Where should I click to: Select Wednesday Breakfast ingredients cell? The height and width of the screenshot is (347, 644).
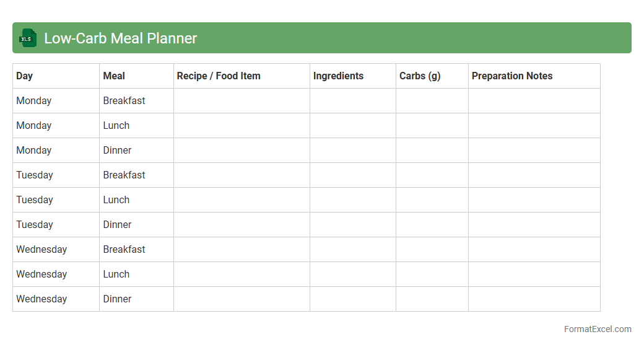pos(352,250)
